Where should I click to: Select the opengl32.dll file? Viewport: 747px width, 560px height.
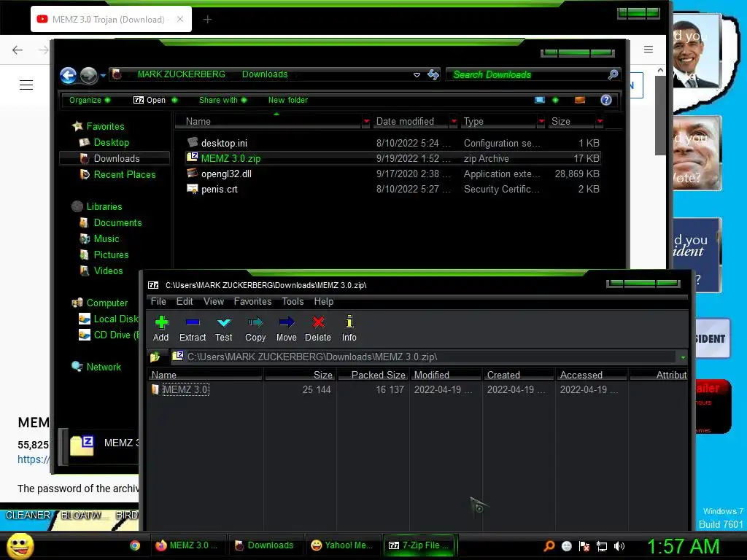tap(393, 174)
